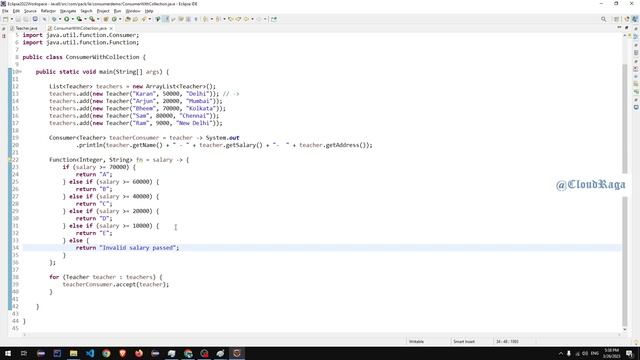Expand the New Java Class dropdown arrow

(x=120, y=19)
